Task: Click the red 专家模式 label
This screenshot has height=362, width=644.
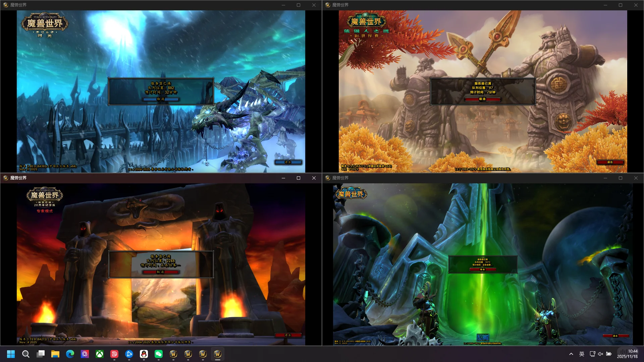Action: (x=45, y=211)
